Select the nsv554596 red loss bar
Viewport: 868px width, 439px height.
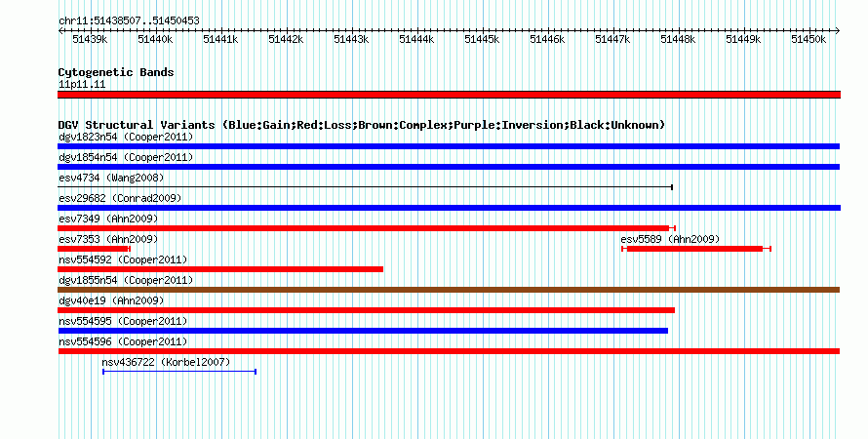coord(449,351)
